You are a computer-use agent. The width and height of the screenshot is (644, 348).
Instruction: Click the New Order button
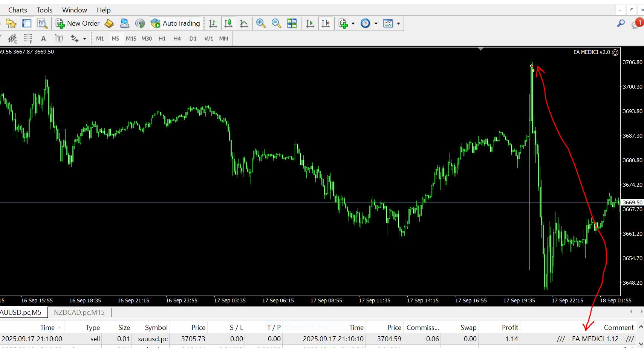pyautogui.click(x=78, y=23)
